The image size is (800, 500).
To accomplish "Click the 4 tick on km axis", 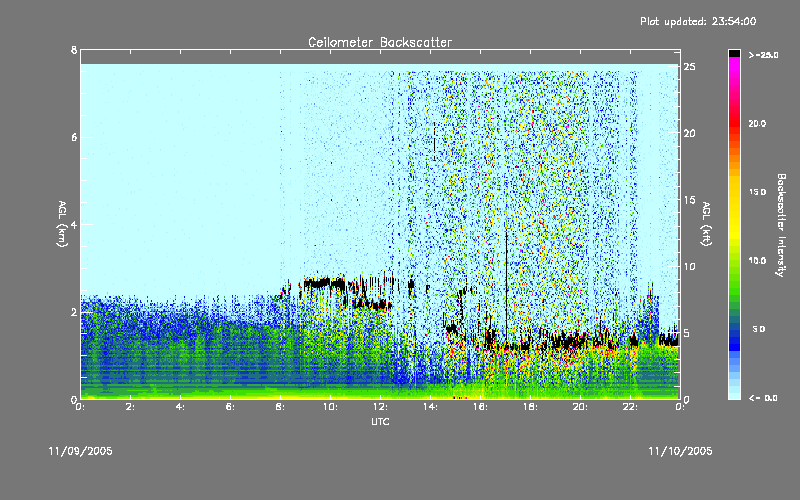I will tap(74, 224).
